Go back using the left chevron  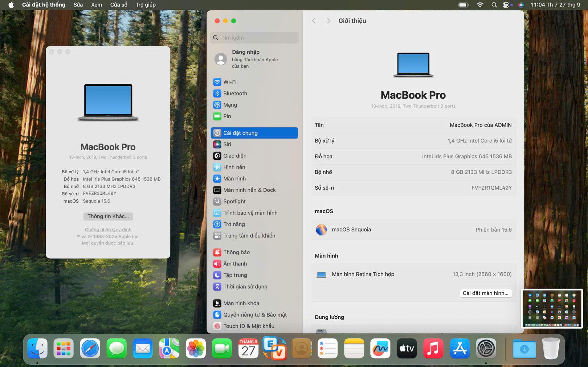(314, 21)
